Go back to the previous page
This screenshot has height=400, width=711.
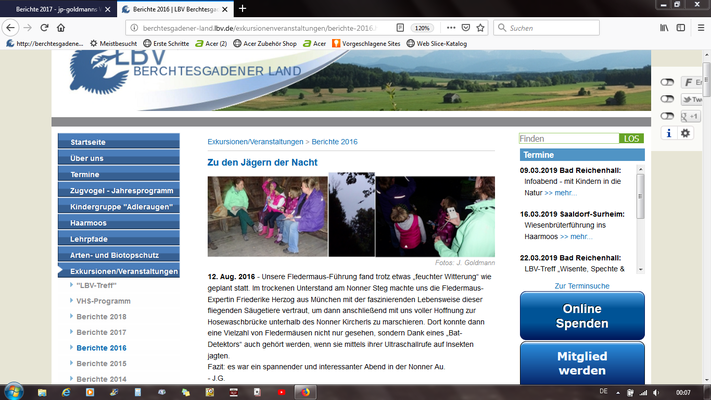tap(10, 28)
